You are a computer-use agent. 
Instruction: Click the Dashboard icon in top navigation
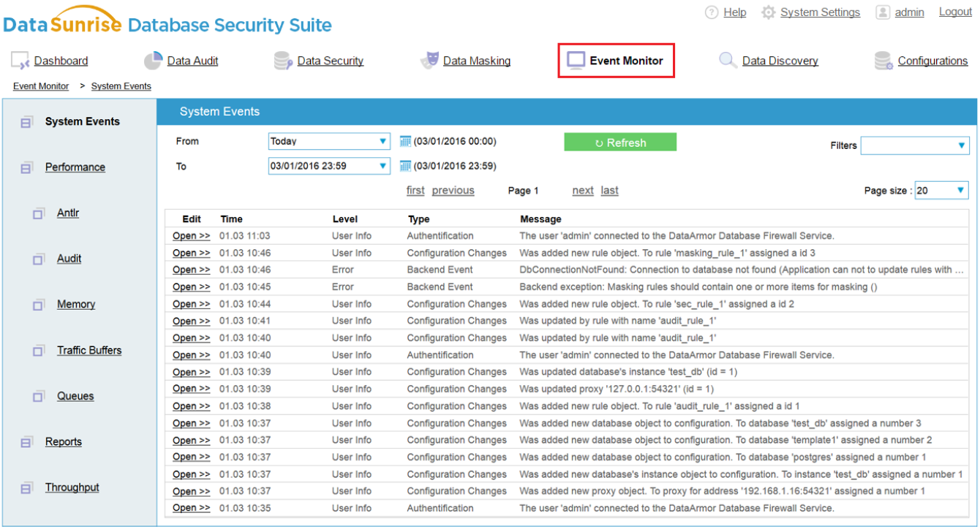click(x=20, y=61)
